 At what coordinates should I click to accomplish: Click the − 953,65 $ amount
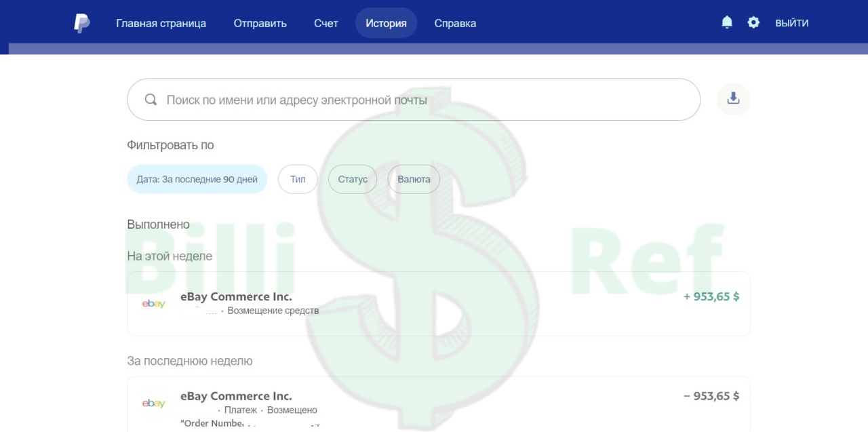(x=711, y=396)
